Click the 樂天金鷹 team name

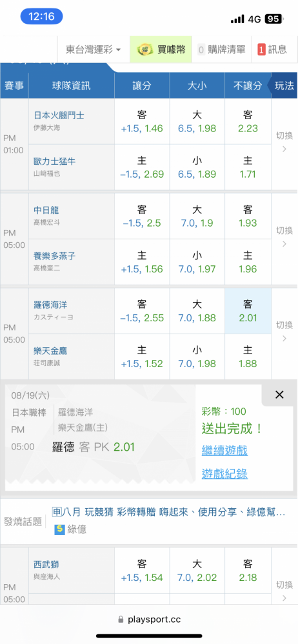[x=50, y=351]
